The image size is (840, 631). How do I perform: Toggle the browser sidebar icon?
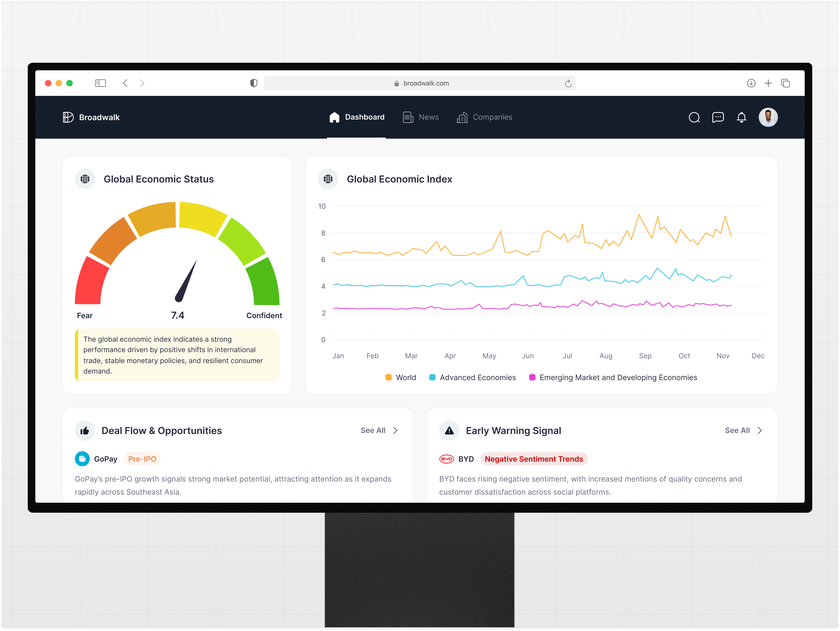pyautogui.click(x=100, y=83)
